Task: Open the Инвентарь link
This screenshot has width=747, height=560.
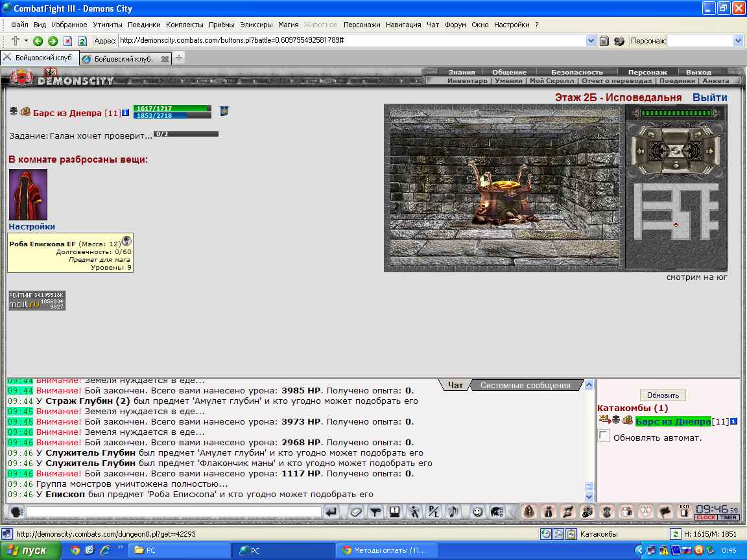Action: coord(468,80)
